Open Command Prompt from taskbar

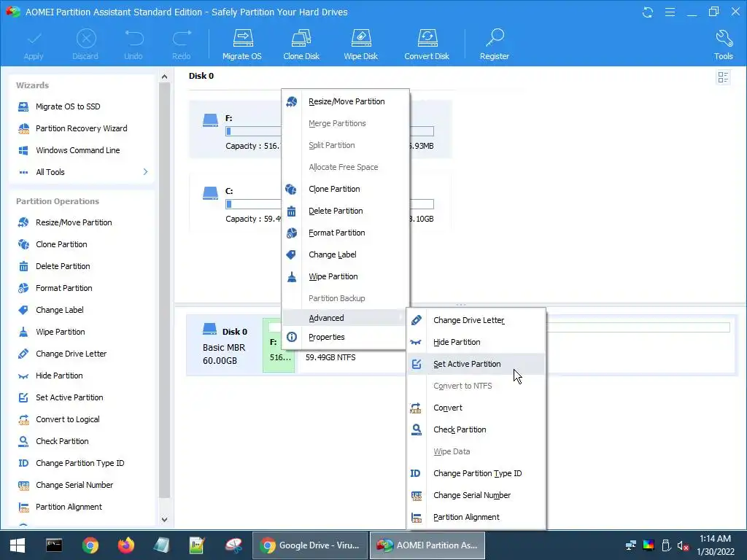[53, 545]
